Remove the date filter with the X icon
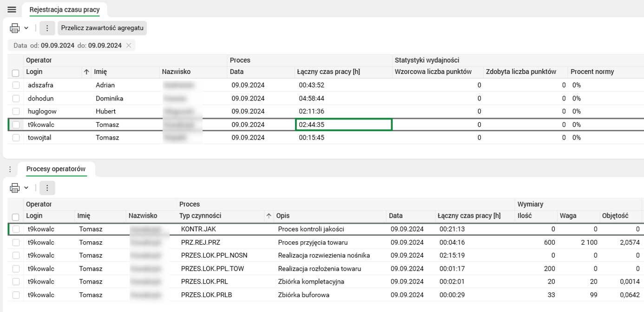Image resolution: width=644 pixels, height=312 pixels. click(129, 45)
